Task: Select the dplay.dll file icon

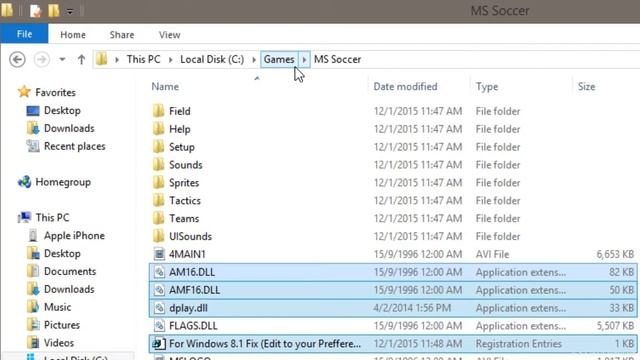Action: [x=159, y=308]
